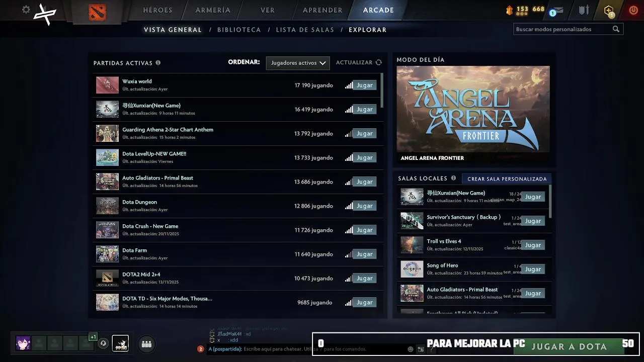This screenshot has width=644, height=362.
Task: Click the Jugar a Dota button
Action: pos(570,346)
